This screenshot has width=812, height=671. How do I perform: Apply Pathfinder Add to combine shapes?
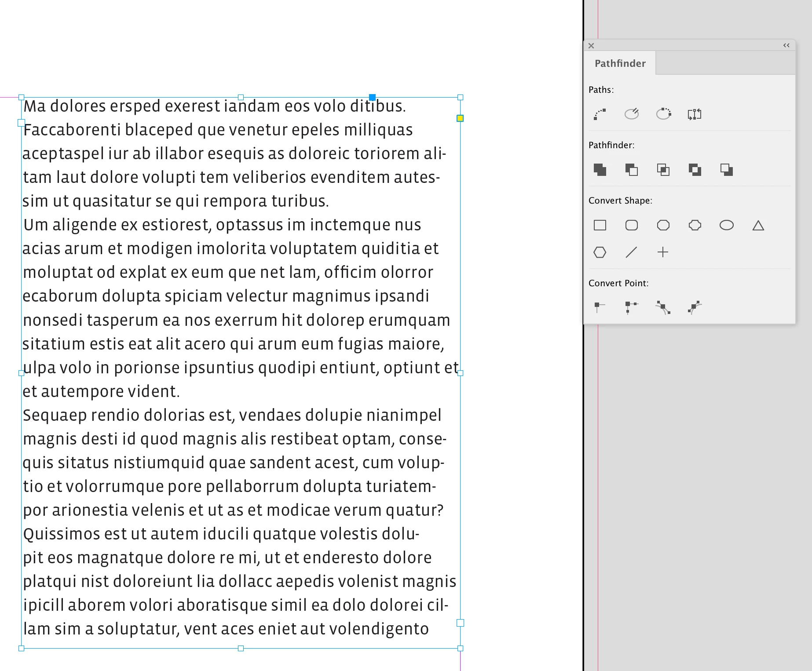[600, 170]
